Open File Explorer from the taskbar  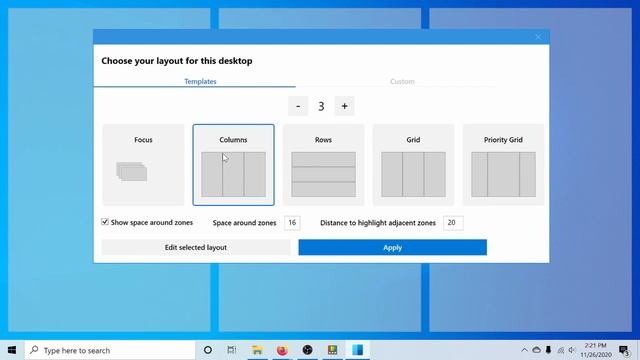click(x=257, y=350)
